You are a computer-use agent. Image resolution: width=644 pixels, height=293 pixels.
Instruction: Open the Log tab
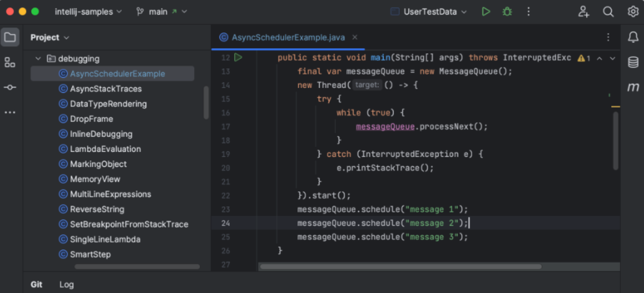66,285
